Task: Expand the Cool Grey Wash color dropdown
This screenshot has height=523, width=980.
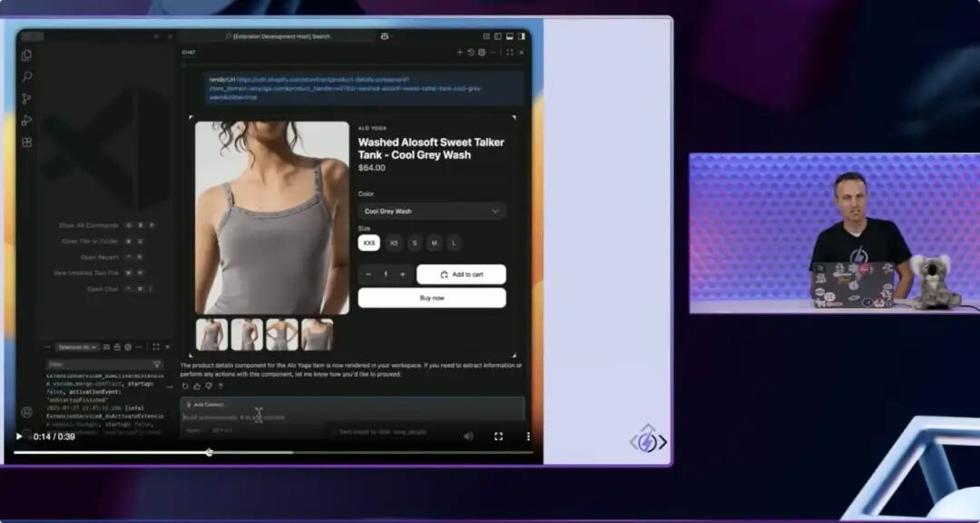Action: pyautogui.click(x=432, y=211)
